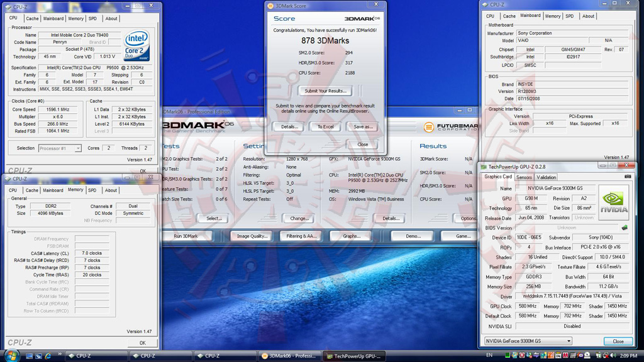Click the Filtering & AA button
644x362 pixels.
click(301, 236)
